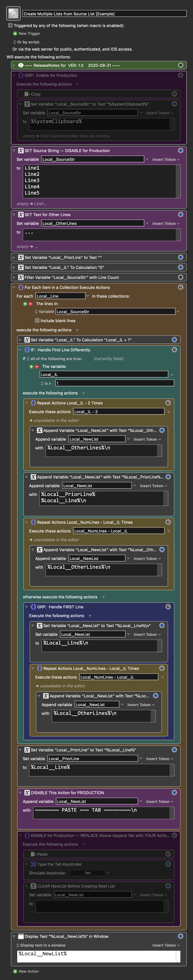The image size is (193, 980).
Task: Change the 'is >' comparison popup
Action: pos(46,384)
